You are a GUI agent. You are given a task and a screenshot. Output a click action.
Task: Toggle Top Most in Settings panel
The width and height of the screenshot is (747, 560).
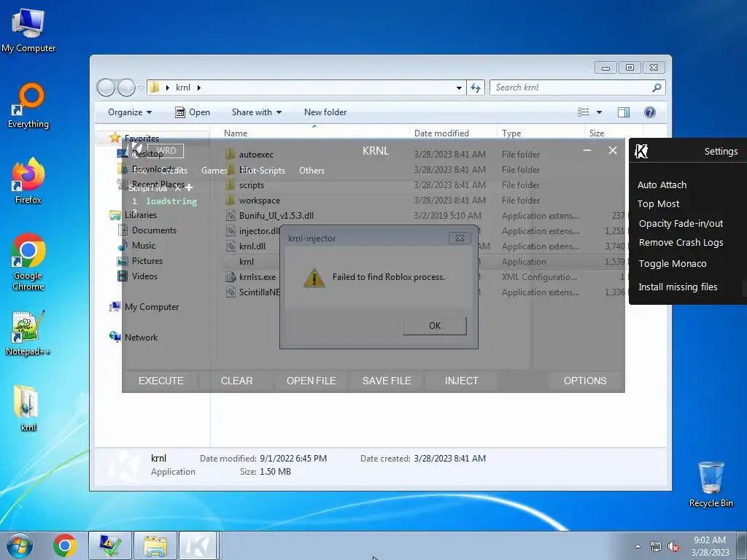[x=658, y=204]
